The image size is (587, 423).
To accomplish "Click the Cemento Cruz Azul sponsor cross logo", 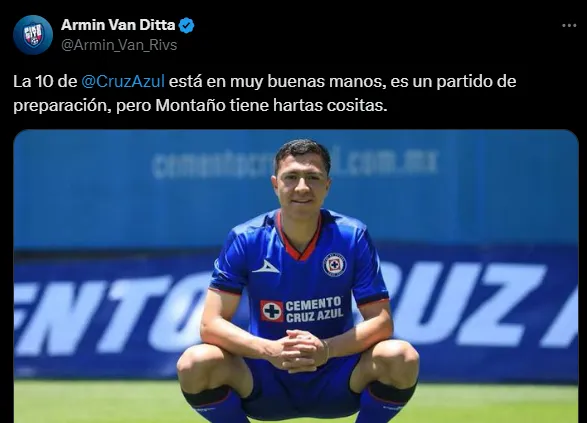I will (x=272, y=311).
